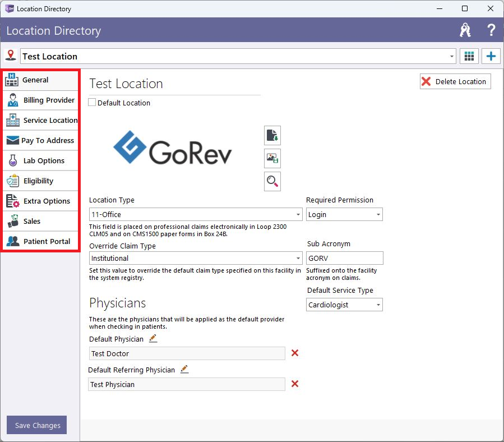This screenshot has height=442, width=504.
Task: Open the Patient Portal tab
Action: tap(41, 242)
